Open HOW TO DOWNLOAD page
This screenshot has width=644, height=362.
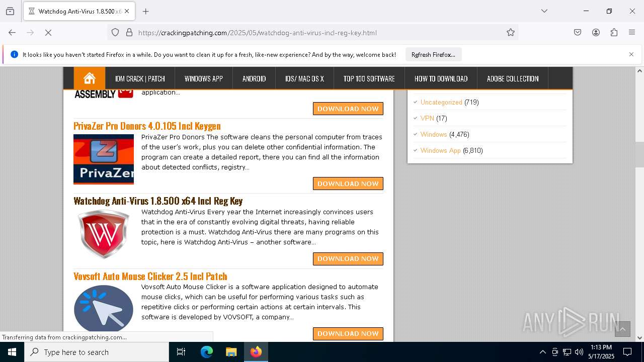click(x=441, y=78)
